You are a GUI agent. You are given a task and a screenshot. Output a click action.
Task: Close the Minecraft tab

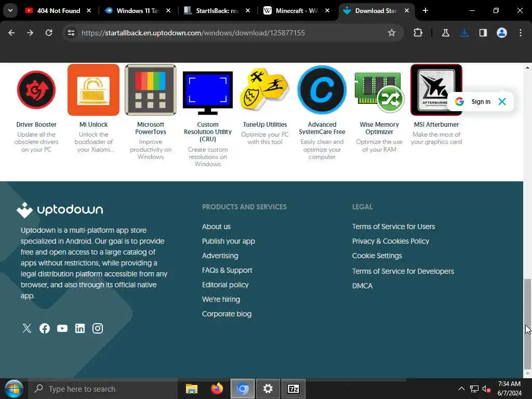(x=327, y=10)
